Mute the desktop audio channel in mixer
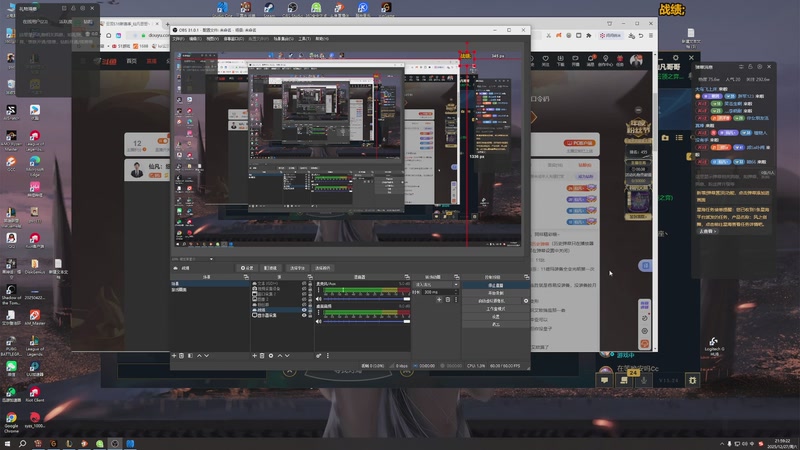The width and height of the screenshot is (800, 450). (x=318, y=321)
